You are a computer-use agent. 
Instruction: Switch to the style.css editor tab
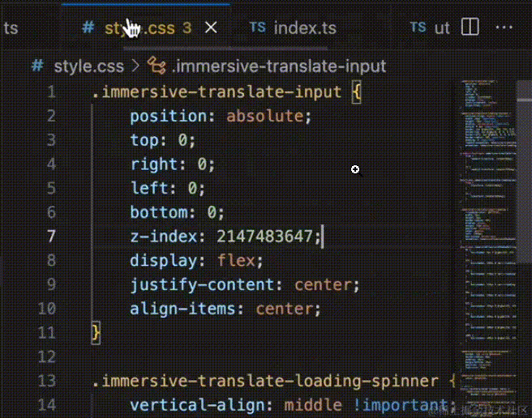[146, 28]
